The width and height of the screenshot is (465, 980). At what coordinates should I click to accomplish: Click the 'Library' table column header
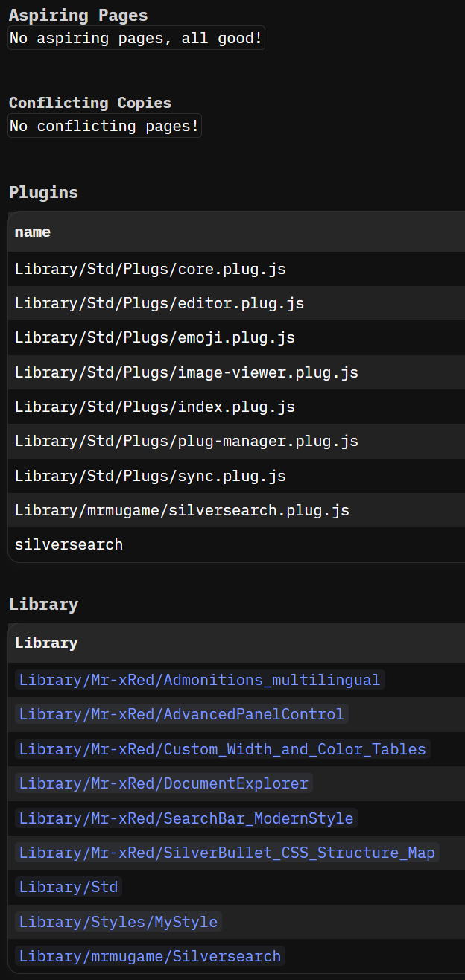click(46, 643)
